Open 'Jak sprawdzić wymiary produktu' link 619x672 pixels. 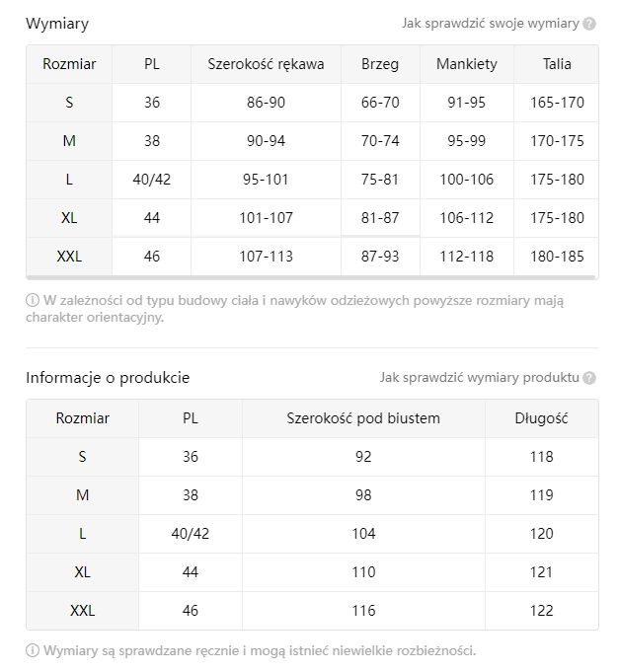click(x=480, y=378)
